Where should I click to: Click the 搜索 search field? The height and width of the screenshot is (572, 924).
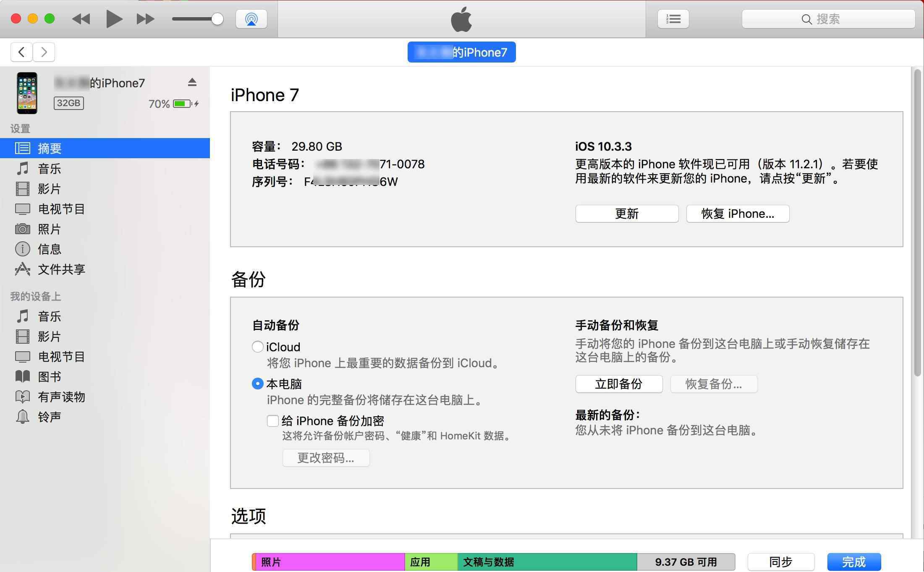click(x=828, y=19)
